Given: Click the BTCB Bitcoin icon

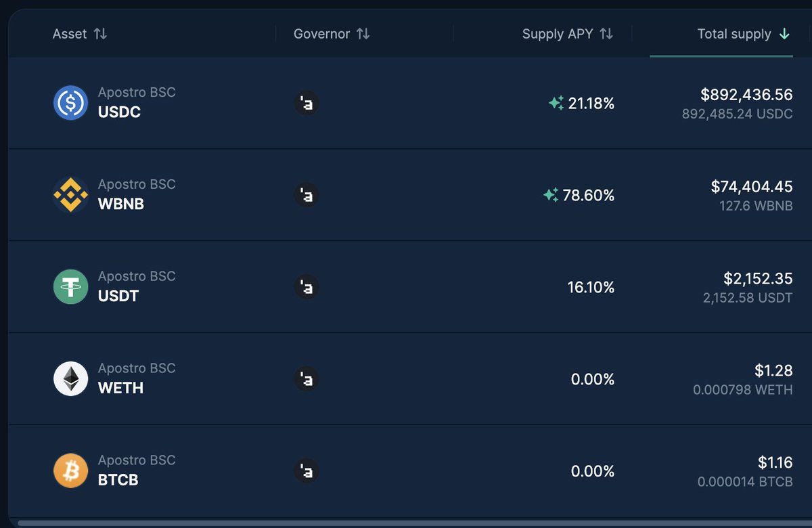Looking at the screenshot, I should [71, 471].
